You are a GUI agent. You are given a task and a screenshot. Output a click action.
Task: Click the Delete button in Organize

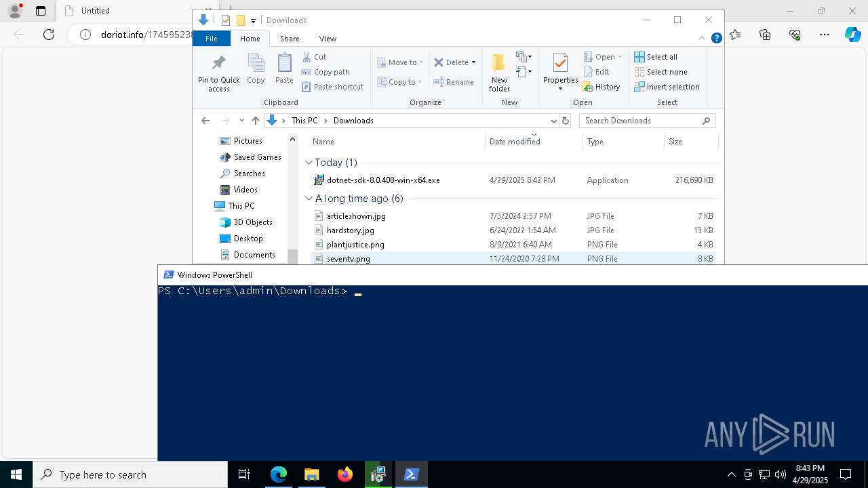(x=451, y=62)
